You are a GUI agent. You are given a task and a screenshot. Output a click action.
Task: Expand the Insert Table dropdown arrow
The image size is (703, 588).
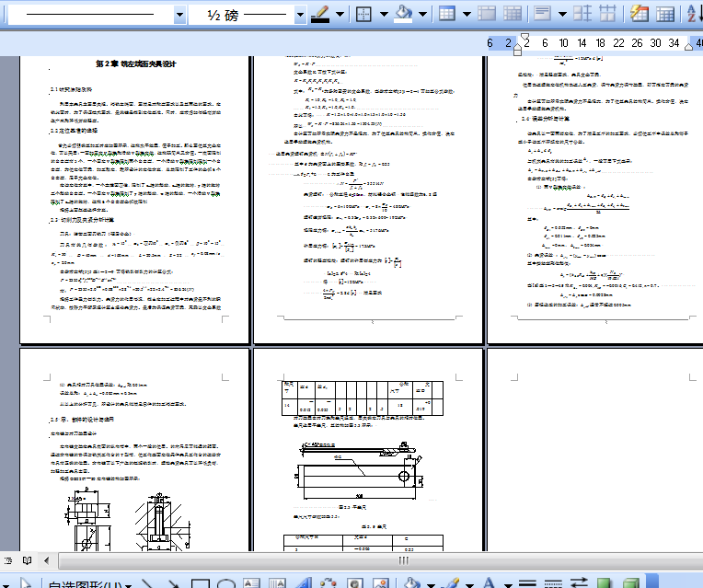[467, 15]
